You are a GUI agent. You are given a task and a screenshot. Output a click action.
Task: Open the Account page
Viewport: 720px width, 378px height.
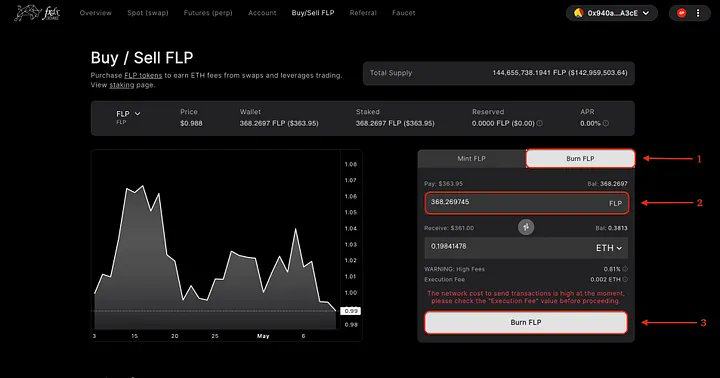262,13
